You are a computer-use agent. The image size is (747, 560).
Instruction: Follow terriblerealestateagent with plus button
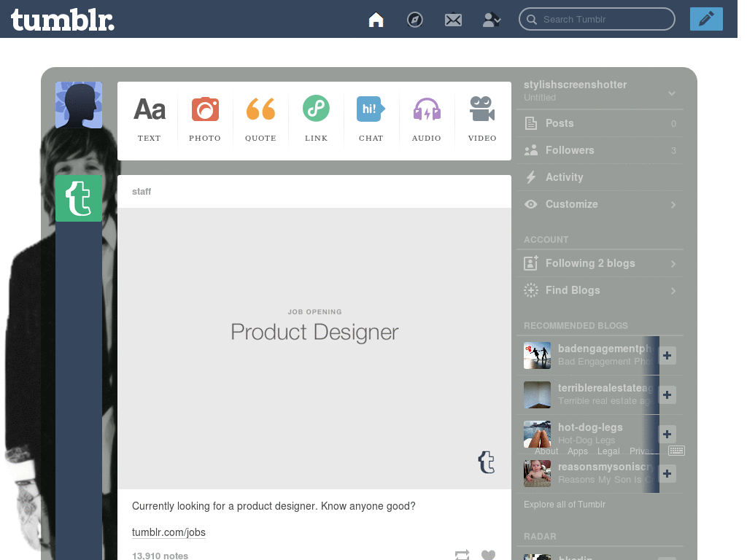coord(667,394)
